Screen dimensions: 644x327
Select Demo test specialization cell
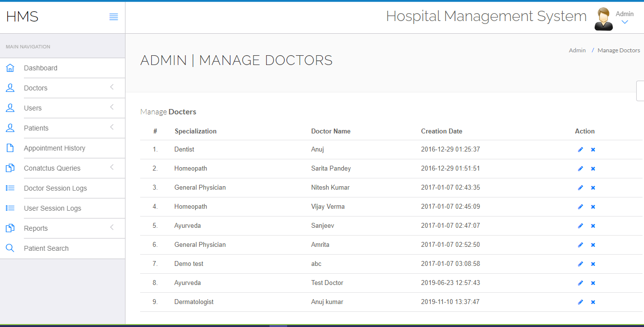[x=188, y=263]
